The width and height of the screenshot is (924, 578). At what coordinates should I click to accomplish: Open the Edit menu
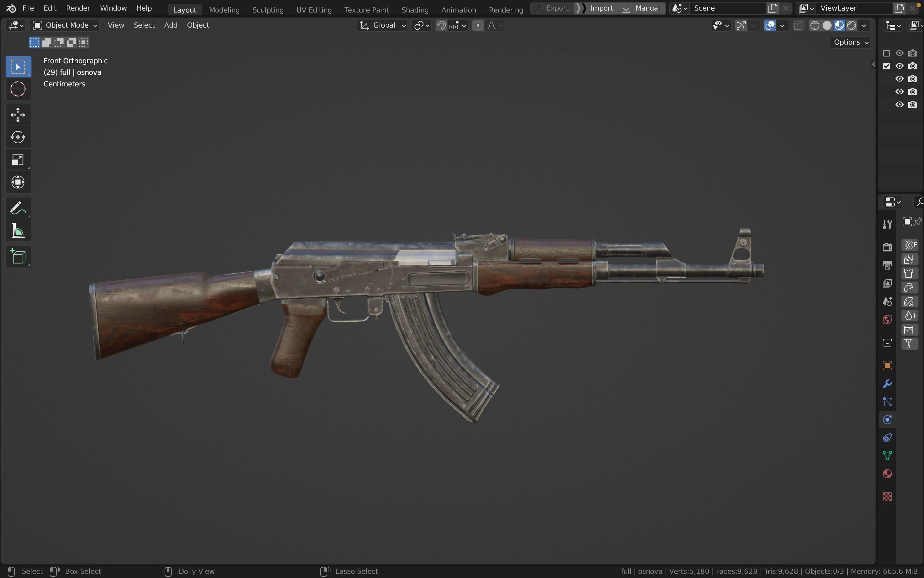click(x=50, y=8)
